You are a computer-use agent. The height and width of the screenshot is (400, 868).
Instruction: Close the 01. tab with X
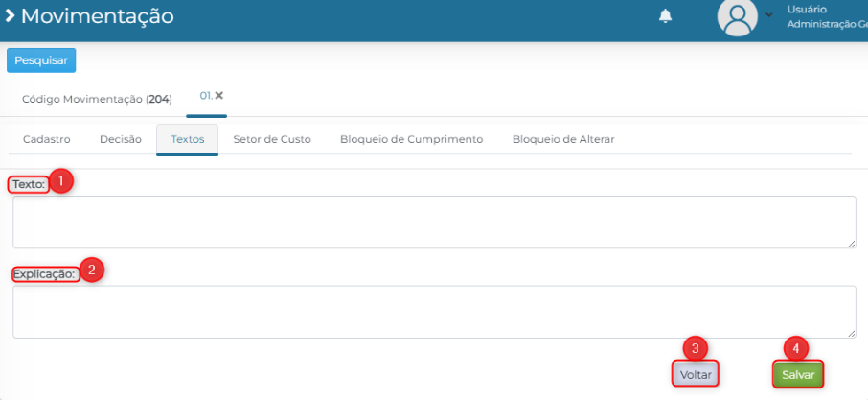[x=219, y=95]
